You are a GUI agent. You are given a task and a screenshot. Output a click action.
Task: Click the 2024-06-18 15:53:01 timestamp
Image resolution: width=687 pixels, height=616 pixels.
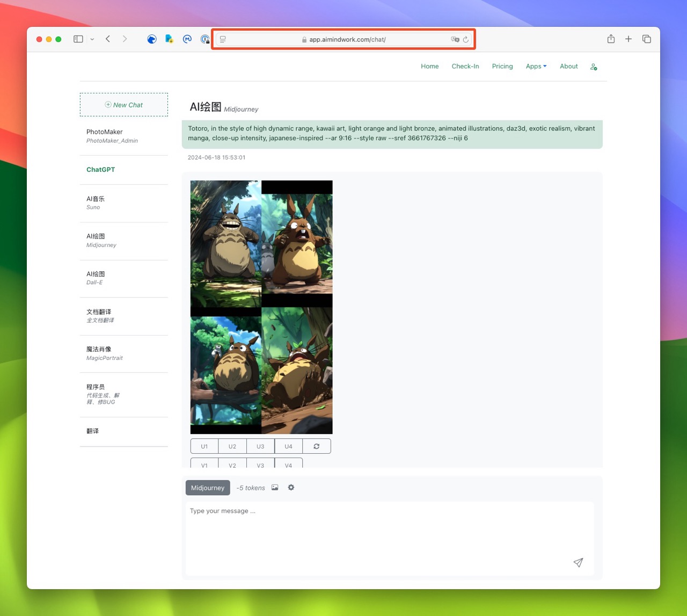[216, 157]
